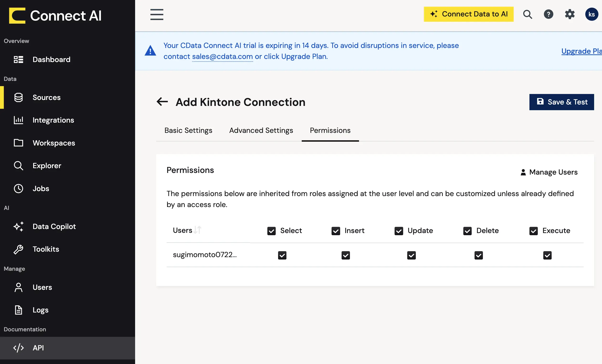Open Dashboard from the sidebar

67,60
